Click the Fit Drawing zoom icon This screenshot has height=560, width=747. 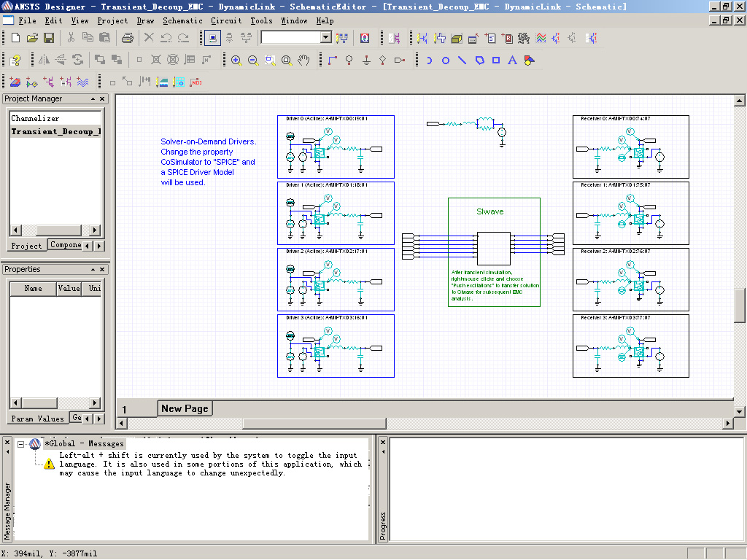click(286, 60)
